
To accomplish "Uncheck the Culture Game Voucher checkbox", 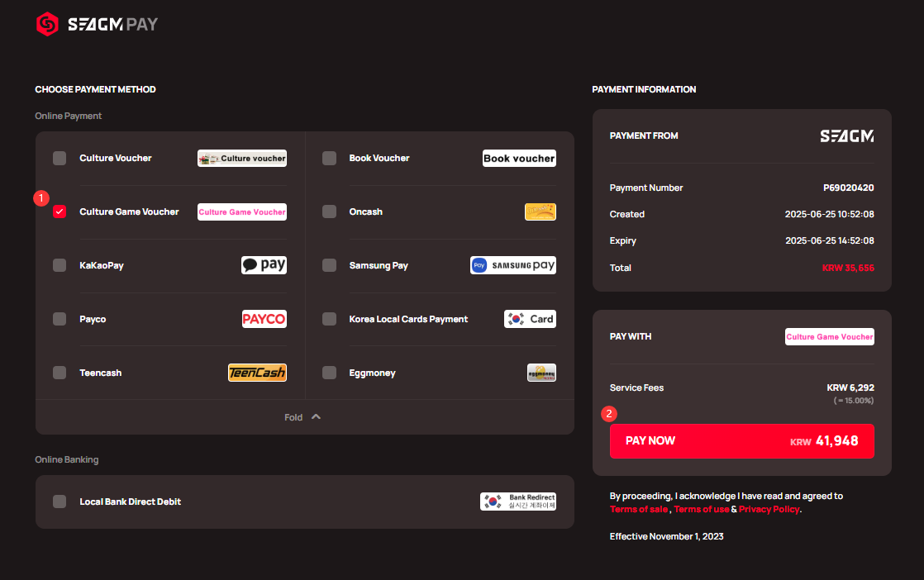I will (x=60, y=212).
